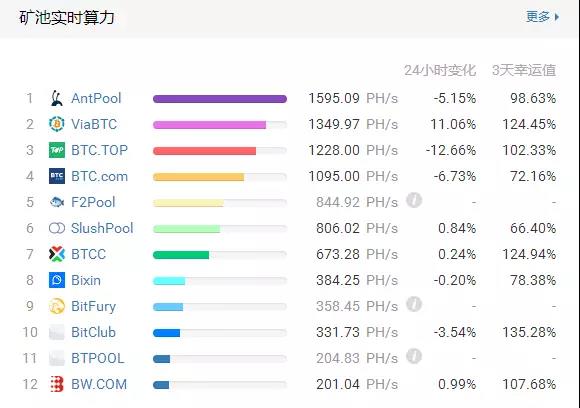Click the F2Pool fish icon
The image size is (580, 408).
(x=57, y=202)
